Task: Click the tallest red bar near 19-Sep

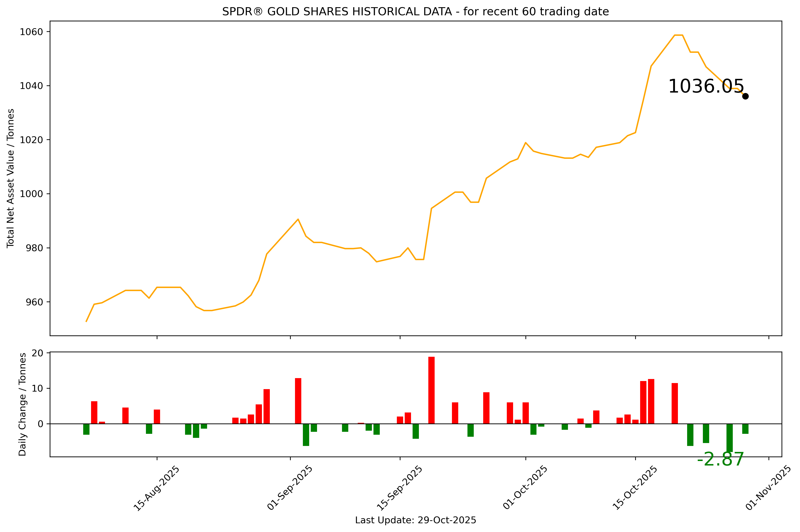Action: [x=431, y=390]
